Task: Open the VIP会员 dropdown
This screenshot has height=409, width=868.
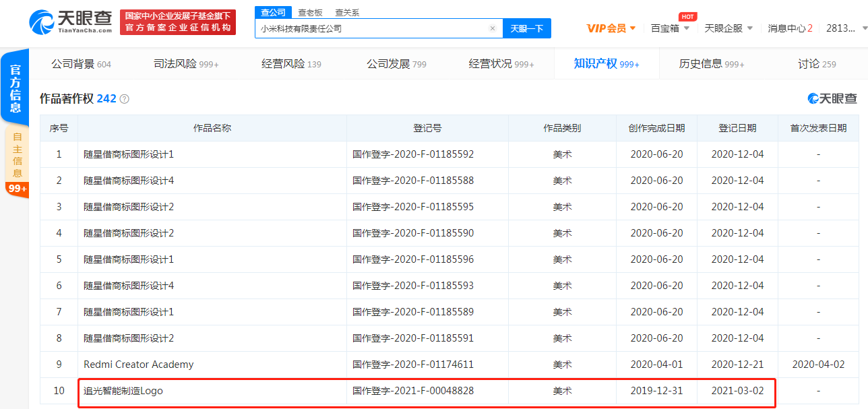Action: 611,28
